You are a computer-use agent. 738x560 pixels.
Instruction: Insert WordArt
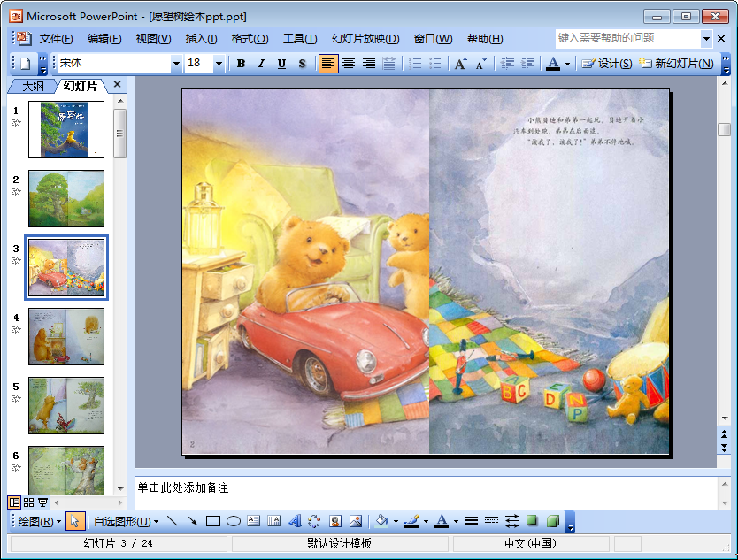(x=295, y=521)
